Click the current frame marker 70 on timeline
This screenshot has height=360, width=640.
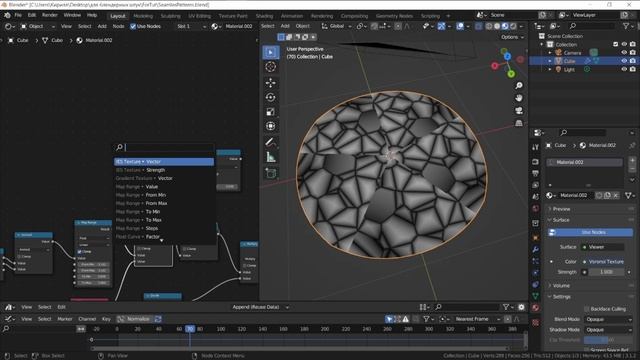coord(190,329)
